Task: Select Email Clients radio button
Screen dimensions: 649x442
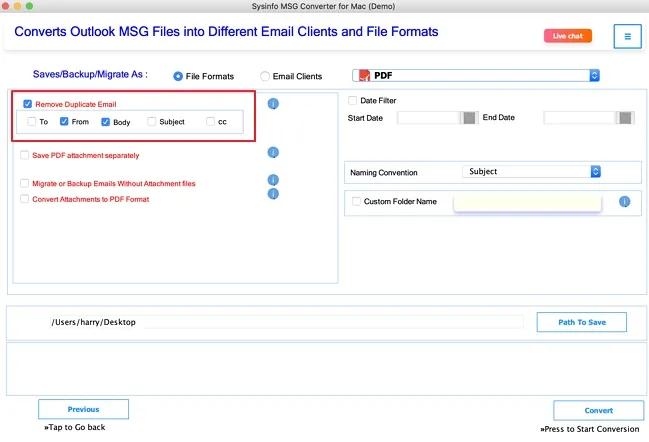Action: [265, 76]
